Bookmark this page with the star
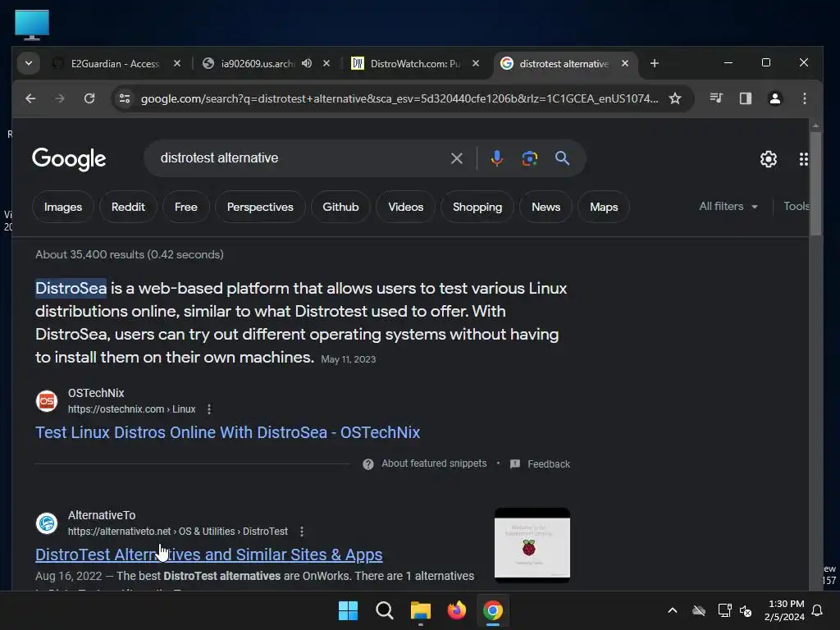Screen dimensions: 840x630 [675, 98]
